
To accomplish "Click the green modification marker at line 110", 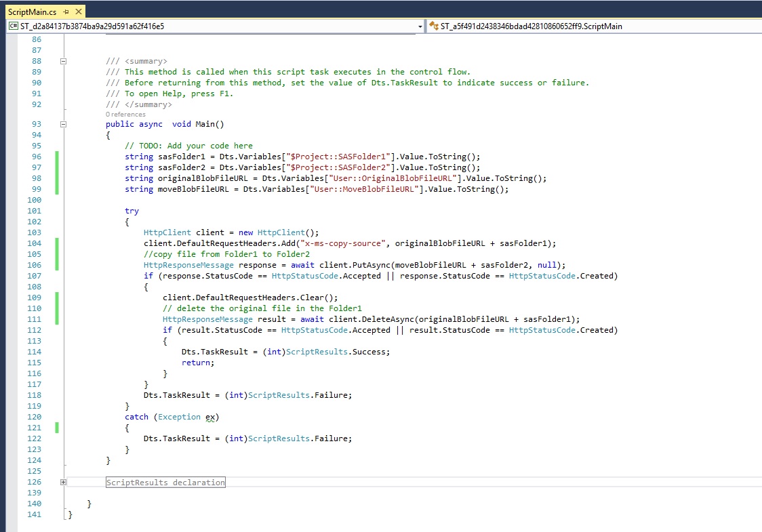I will [57, 308].
